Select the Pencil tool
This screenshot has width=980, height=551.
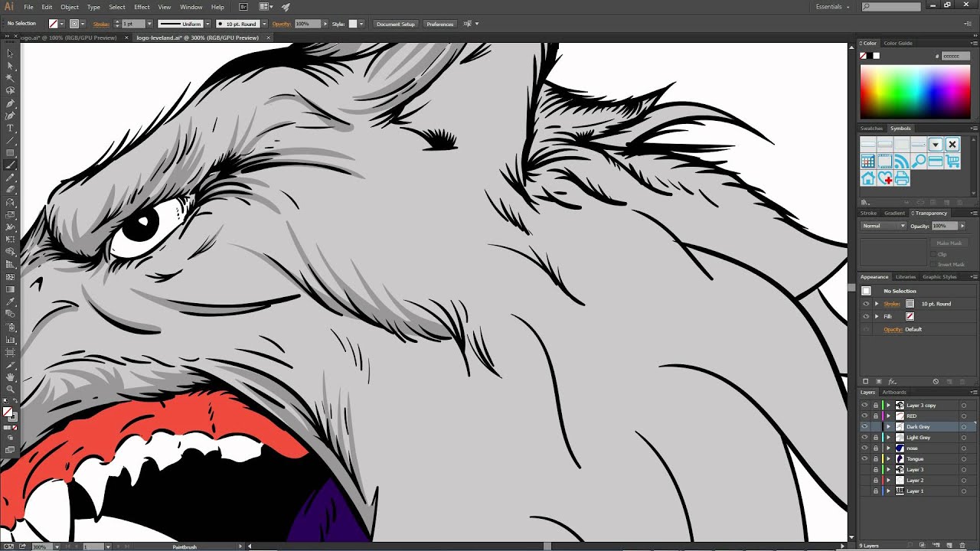pyautogui.click(x=10, y=176)
